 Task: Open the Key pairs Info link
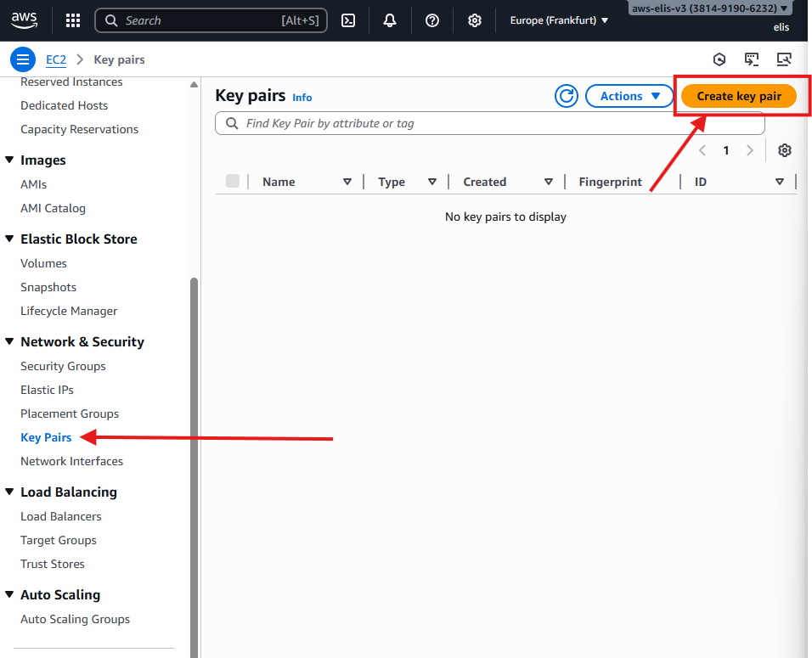[302, 98]
